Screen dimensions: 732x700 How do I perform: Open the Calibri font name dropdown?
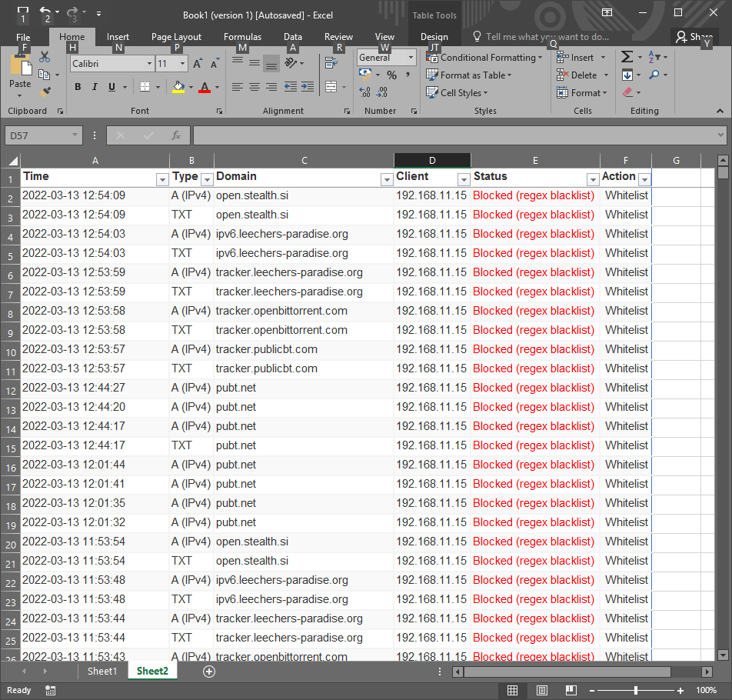click(x=149, y=64)
